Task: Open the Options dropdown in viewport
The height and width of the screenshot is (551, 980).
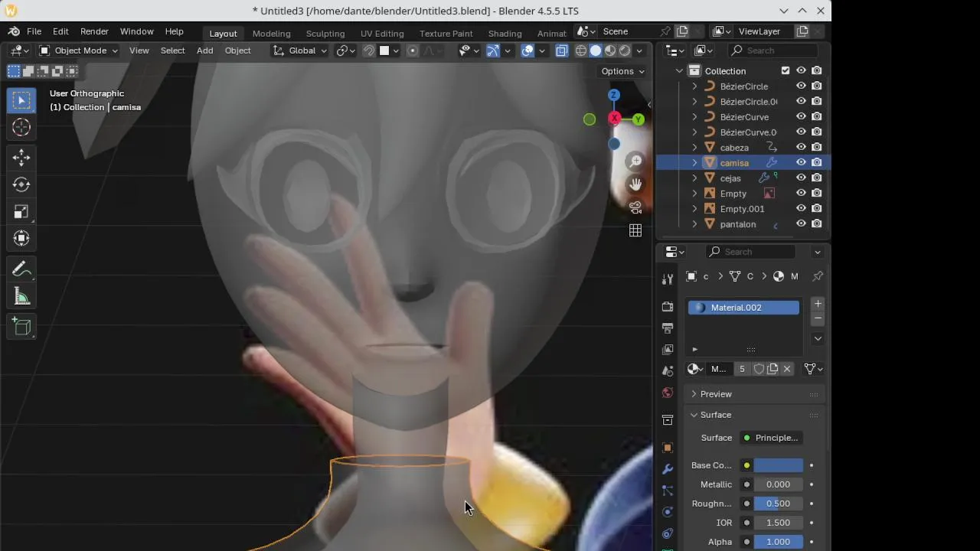Action: 623,71
